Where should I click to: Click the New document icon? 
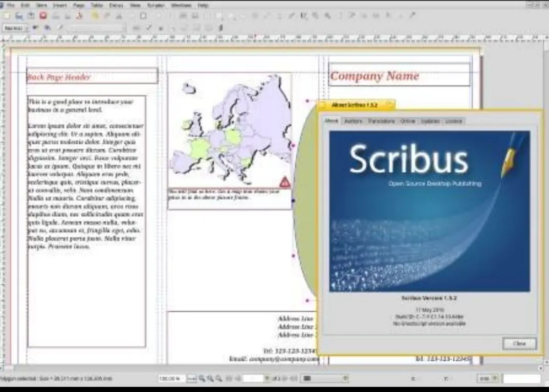7,16
